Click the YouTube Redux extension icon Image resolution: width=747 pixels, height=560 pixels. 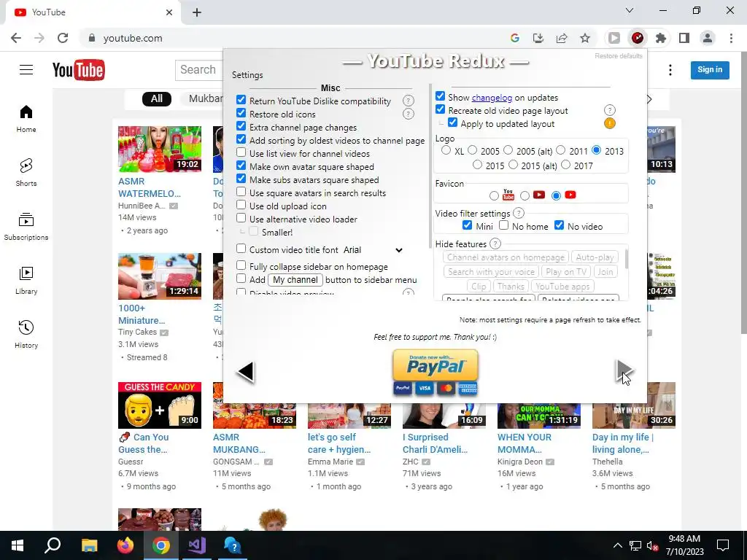pyautogui.click(x=638, y=38)
